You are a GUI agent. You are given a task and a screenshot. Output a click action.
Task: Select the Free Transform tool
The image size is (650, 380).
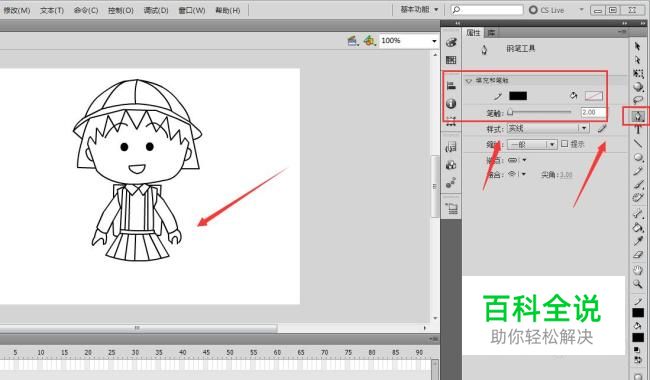pos(638,74)
